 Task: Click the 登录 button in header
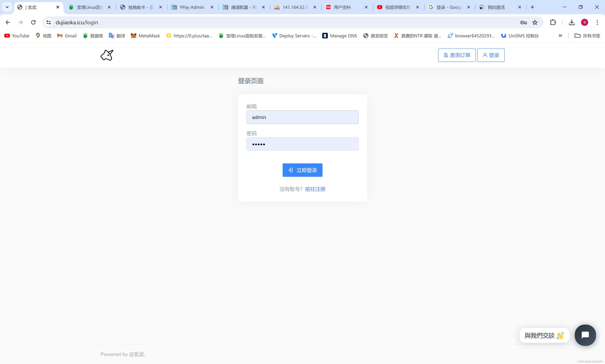[x=490, y=55]
